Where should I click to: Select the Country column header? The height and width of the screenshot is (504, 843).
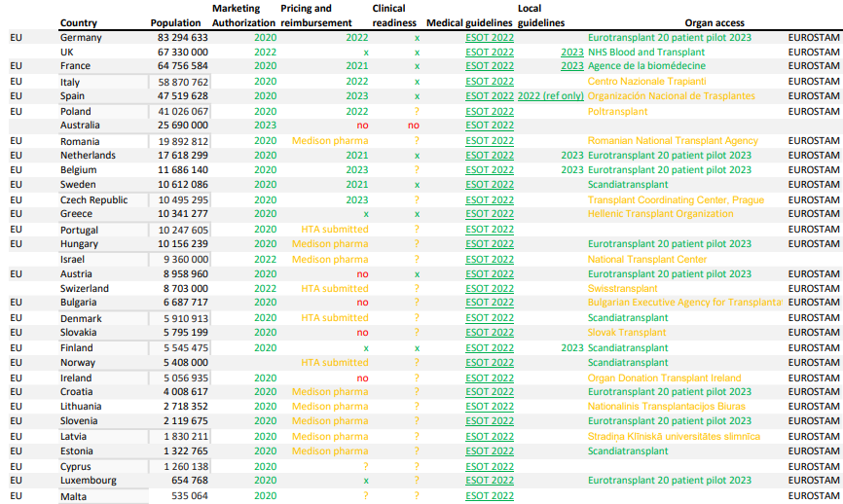(x=79, y=23)
